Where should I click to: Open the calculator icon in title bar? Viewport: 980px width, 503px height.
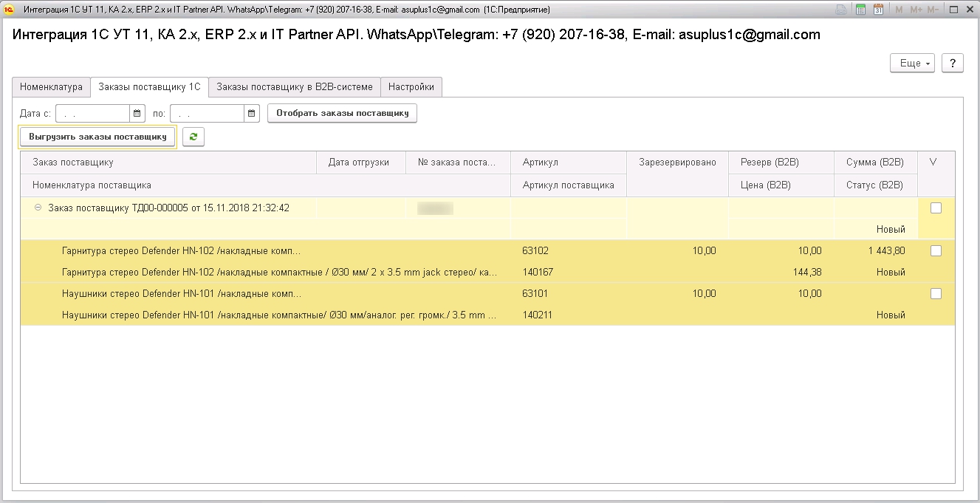(860, 10)
